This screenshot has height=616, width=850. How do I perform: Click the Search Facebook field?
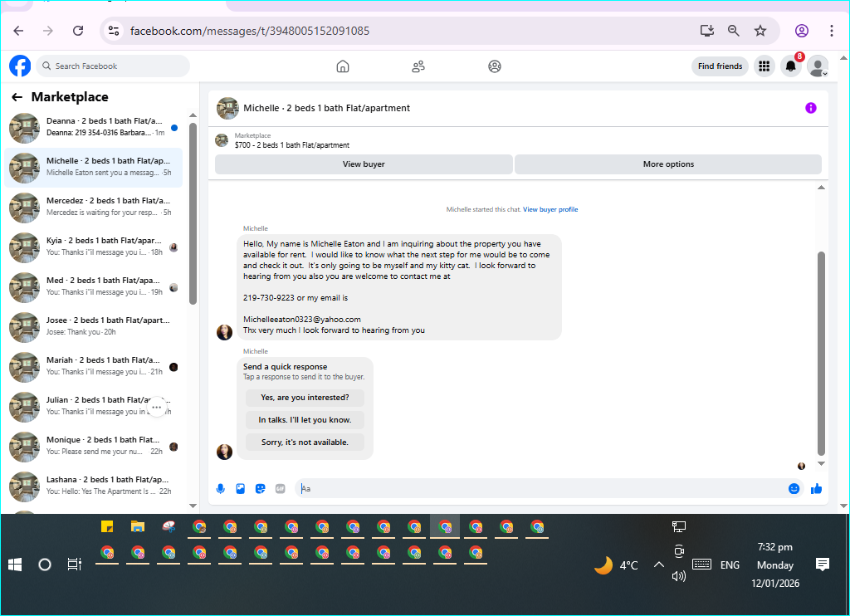(113, 66)
